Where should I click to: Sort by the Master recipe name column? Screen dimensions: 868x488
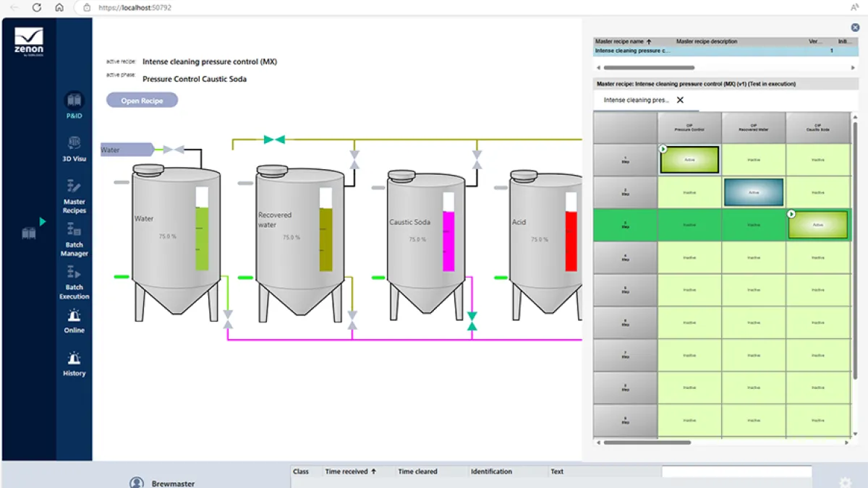(623, 42)
